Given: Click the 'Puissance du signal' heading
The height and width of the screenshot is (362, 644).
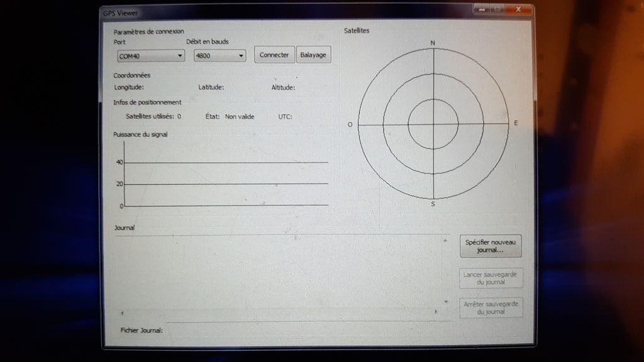Looking at the screenshot, I should (140, 134).
